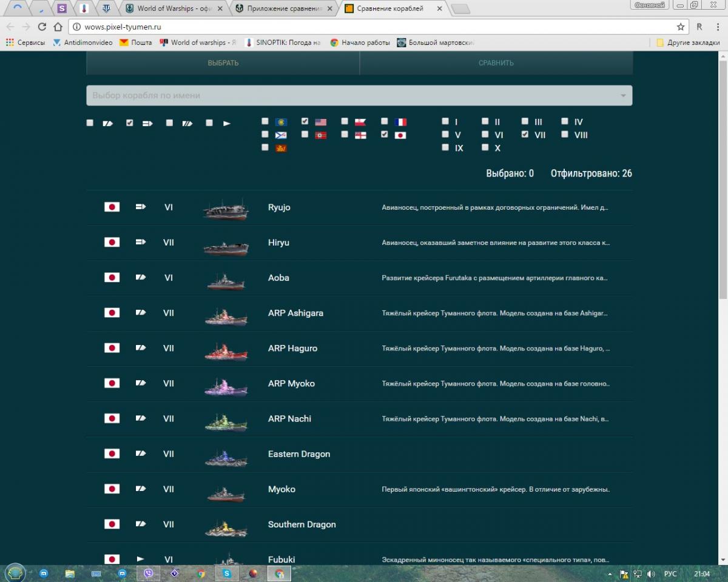Click the browser back arrow

[10, 27]
